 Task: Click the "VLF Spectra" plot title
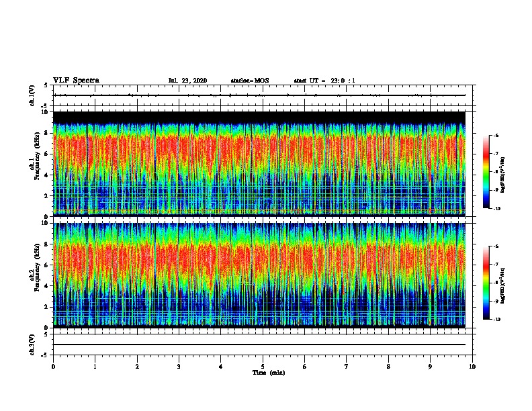pyautogui.click(x=76, y=81)
